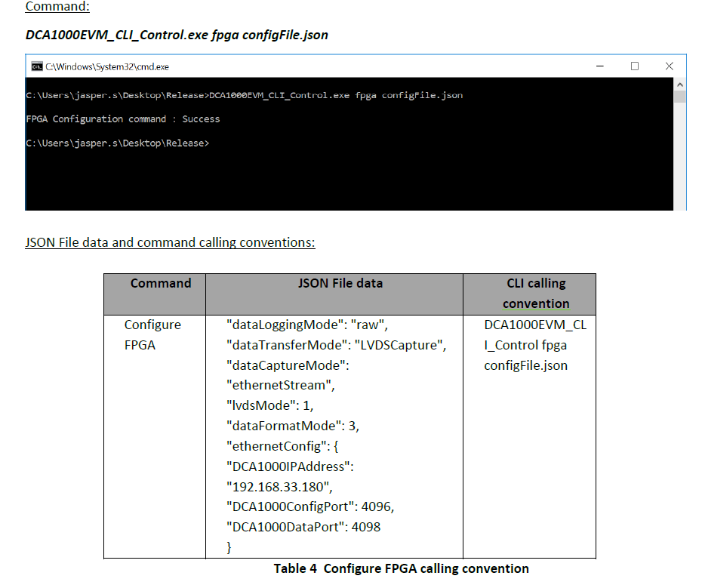Click the 'Command:' underlined heading
The width and height of the screenshot is (702, 588).
57,6
